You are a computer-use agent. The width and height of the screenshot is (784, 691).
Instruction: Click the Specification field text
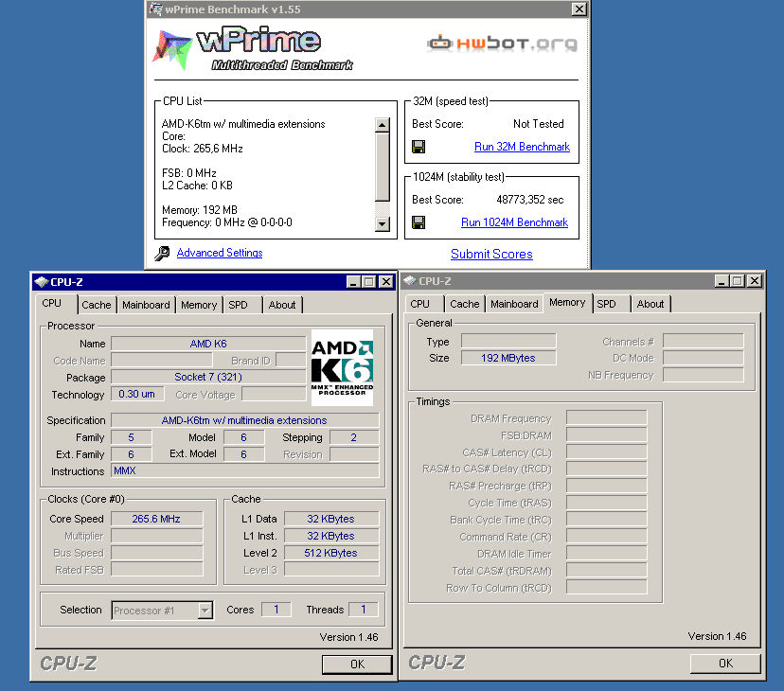(244, 420)
